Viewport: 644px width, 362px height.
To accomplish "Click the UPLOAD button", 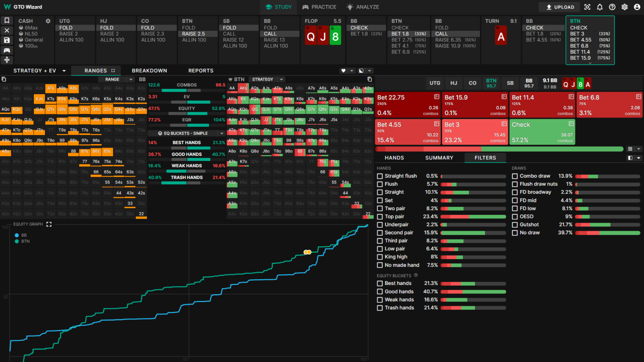I will point(559,7).
